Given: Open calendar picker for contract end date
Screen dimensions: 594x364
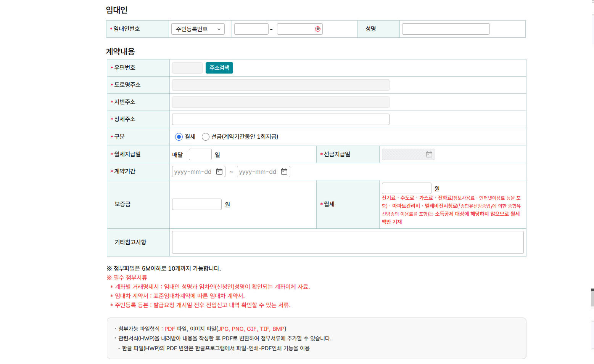Looking at the screenshot, I should (284, 172).
